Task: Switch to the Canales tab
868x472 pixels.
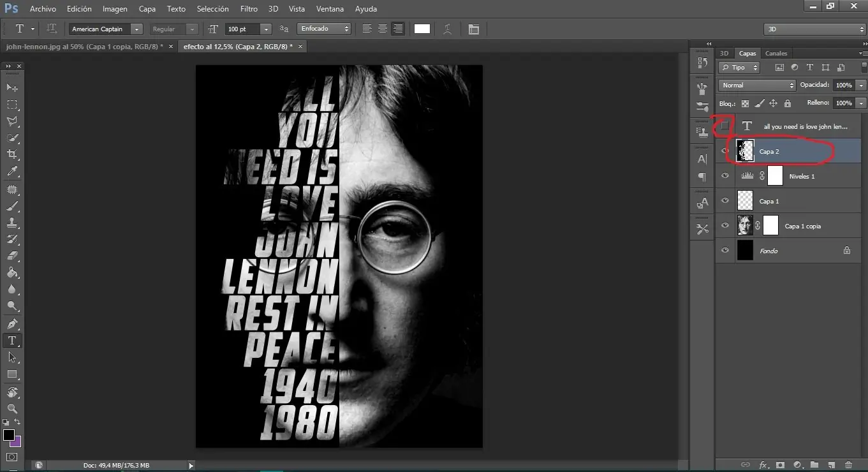Action: point(776,53)
